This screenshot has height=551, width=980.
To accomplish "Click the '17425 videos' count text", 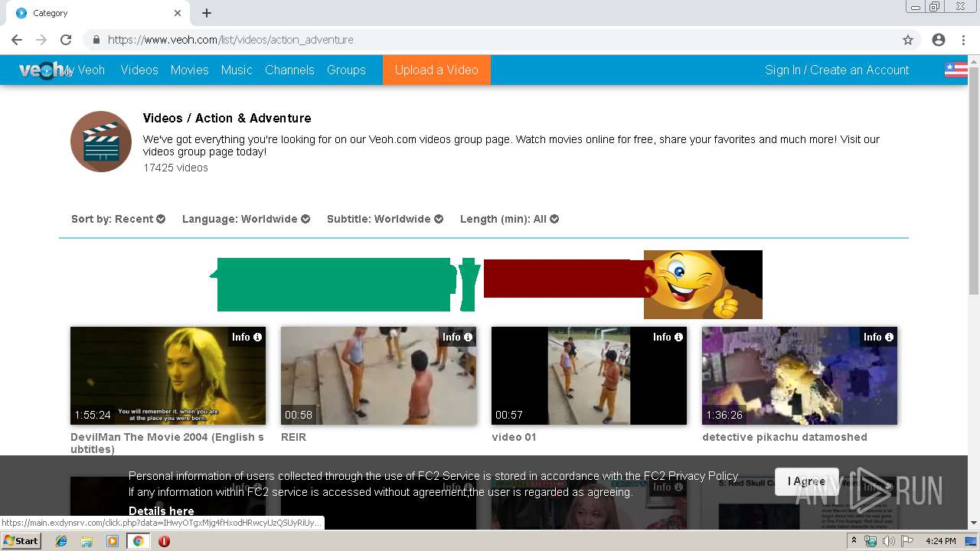I will coord(175,168).
